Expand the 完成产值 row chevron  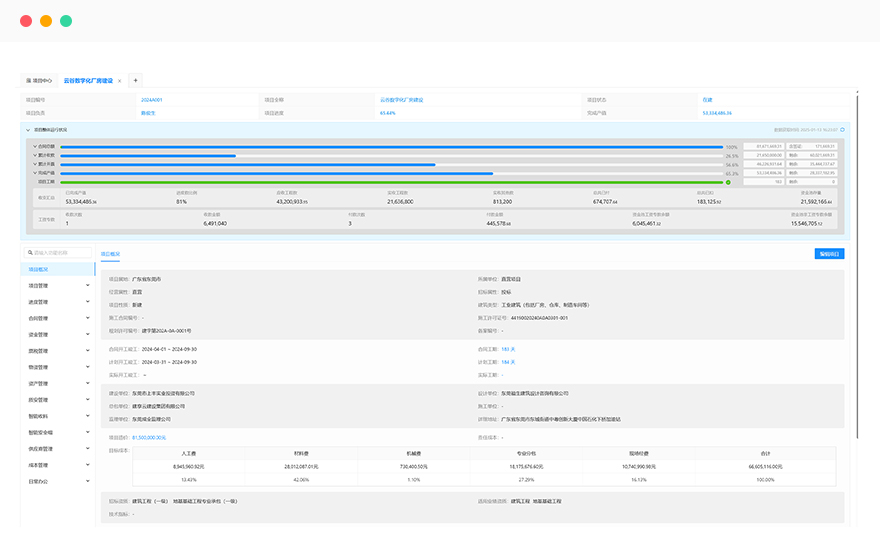click(35, 173)
